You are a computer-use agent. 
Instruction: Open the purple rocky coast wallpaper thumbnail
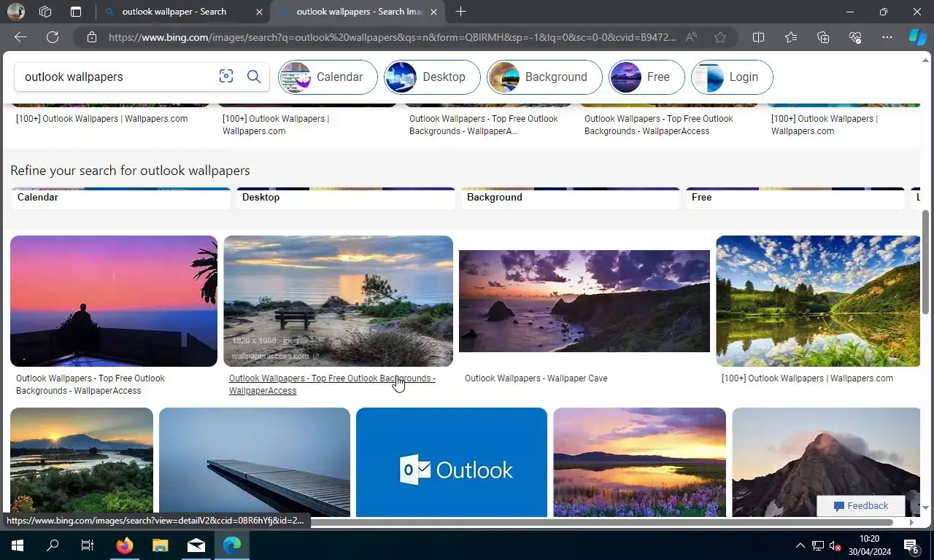[x=584, y=301]
